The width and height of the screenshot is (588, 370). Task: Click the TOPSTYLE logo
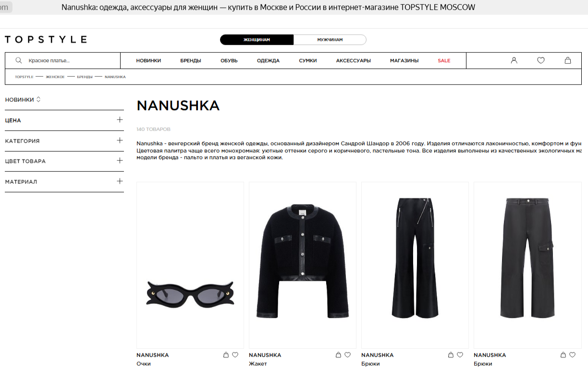click(46, 39)
